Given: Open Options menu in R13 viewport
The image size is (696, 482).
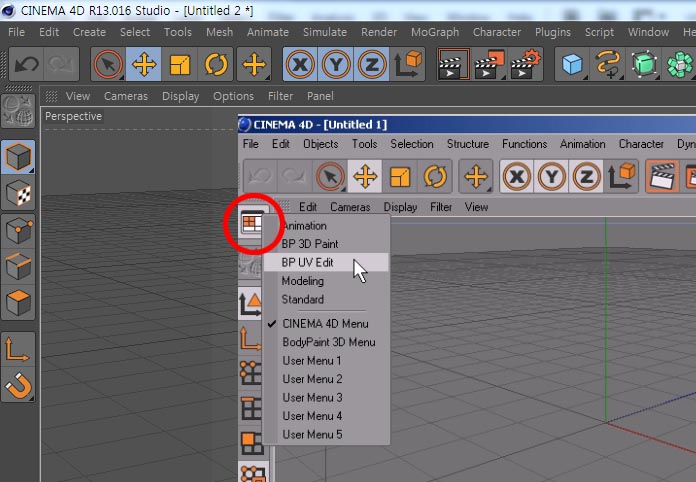Looking at the screenshot, I should [x=233, y=96].
